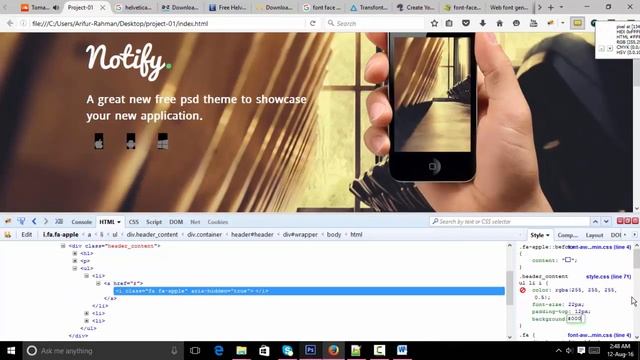Open the style.css line 71 source link
The image size is (640, 360).
pyautogui.click(x=608, y=276)
